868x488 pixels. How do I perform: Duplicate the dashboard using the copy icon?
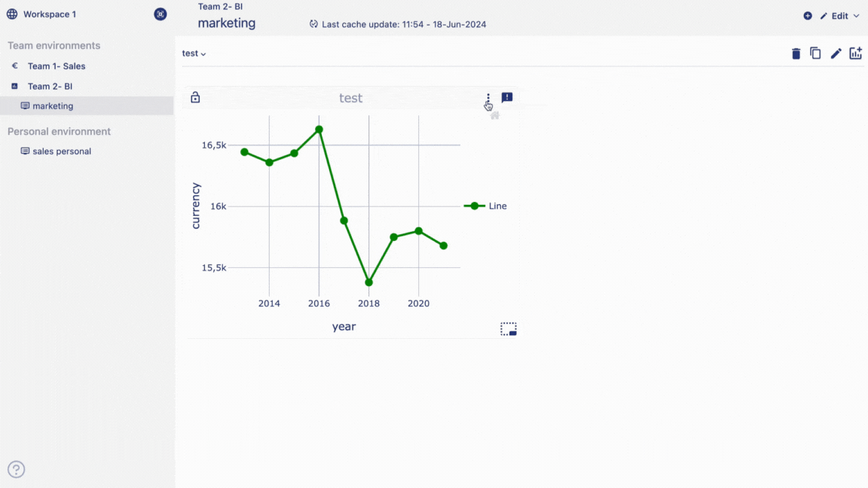click(x=815, y=53)
